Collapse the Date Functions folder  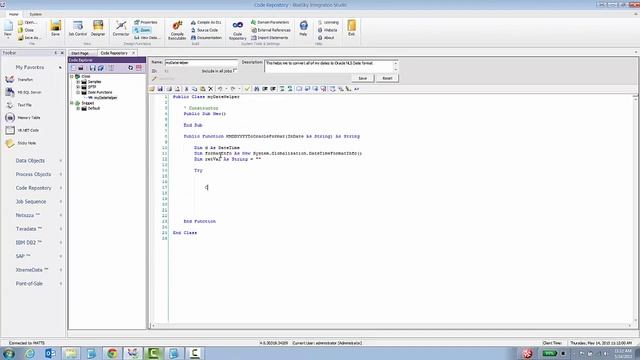coord(78,92)
